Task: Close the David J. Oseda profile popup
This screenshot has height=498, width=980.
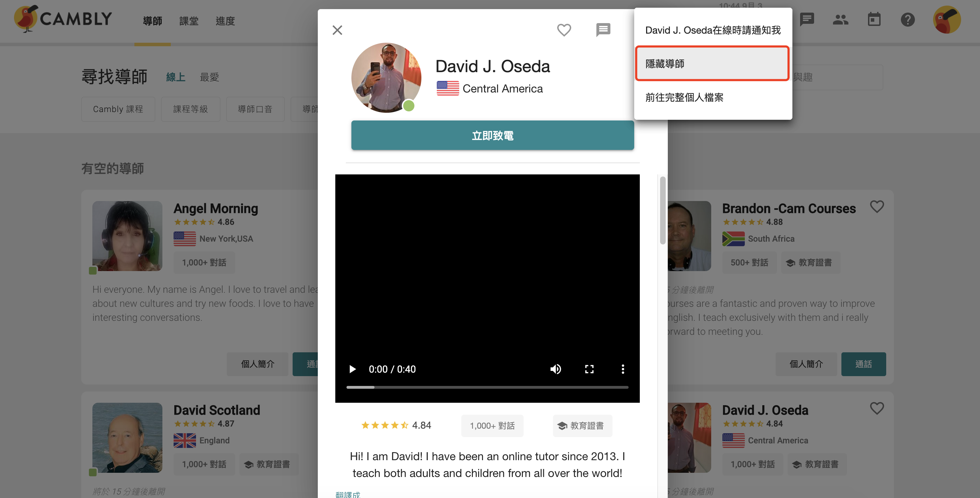Action: coord(337,30)
